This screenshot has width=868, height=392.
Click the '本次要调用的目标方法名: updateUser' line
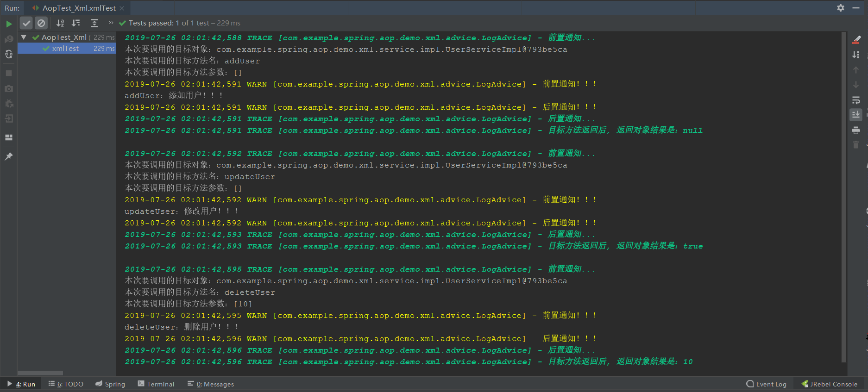[200, 176]
